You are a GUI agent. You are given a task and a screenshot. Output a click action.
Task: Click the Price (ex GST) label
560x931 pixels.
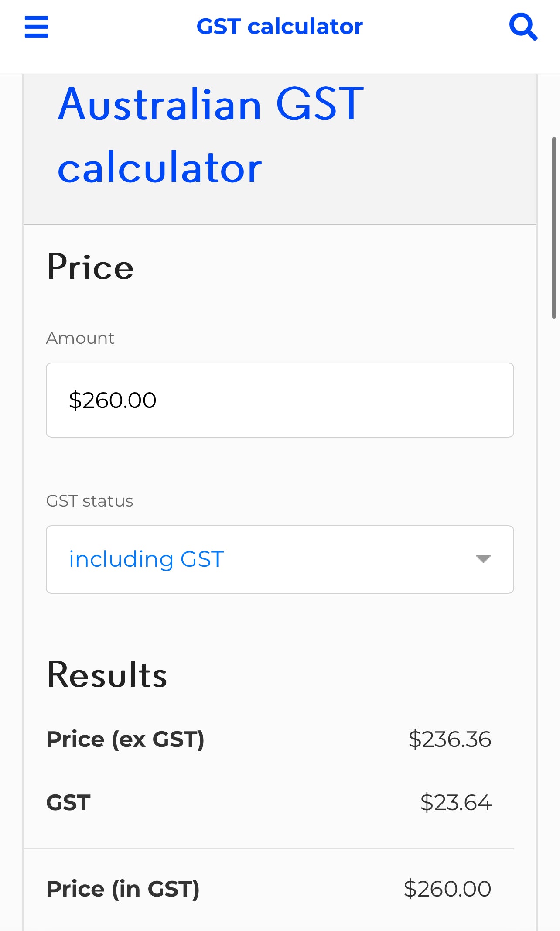coord(126,739)
